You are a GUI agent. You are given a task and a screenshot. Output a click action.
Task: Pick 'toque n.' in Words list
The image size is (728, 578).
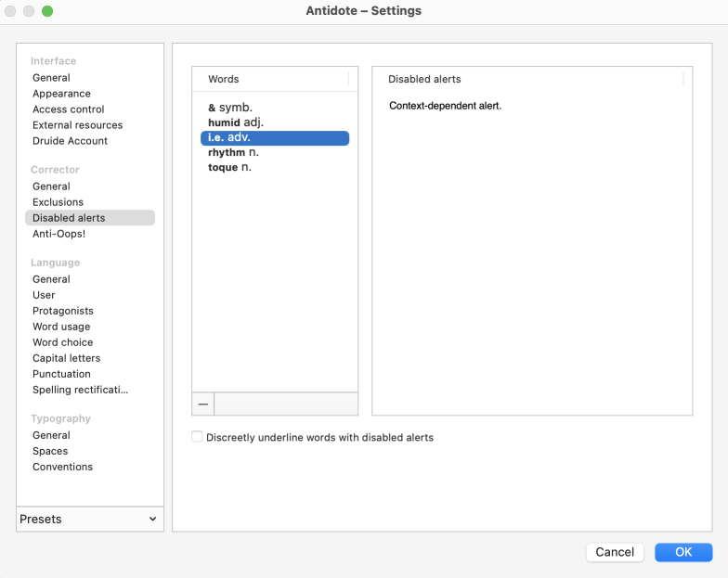tap(229, 167)
